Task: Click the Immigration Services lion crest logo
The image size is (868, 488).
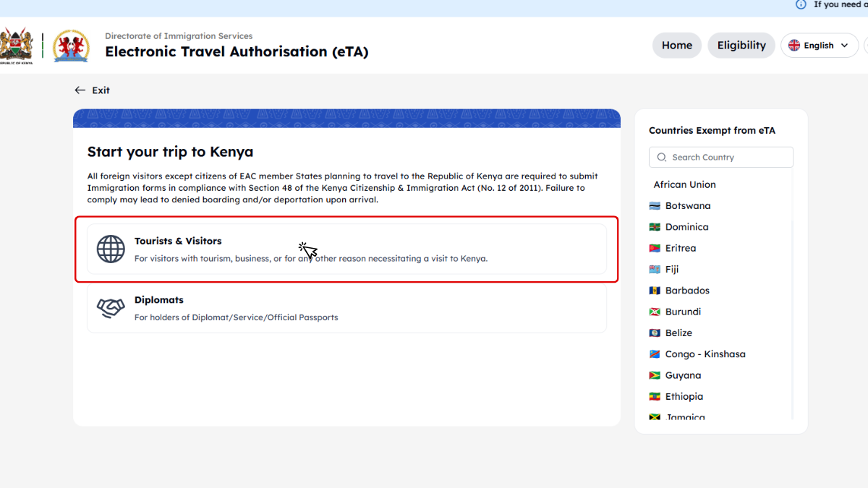Action: (71, 46)
